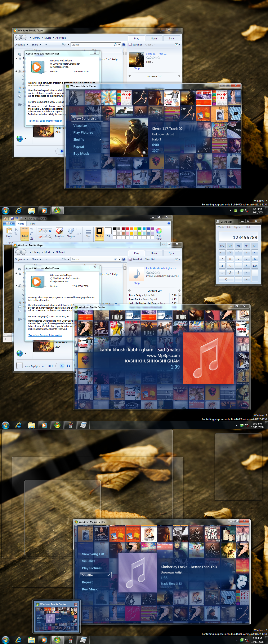Open the list options dropdown right of Clear List near Halo 3
This screenshot has width=268, height=644.
(x=178, y=45)
